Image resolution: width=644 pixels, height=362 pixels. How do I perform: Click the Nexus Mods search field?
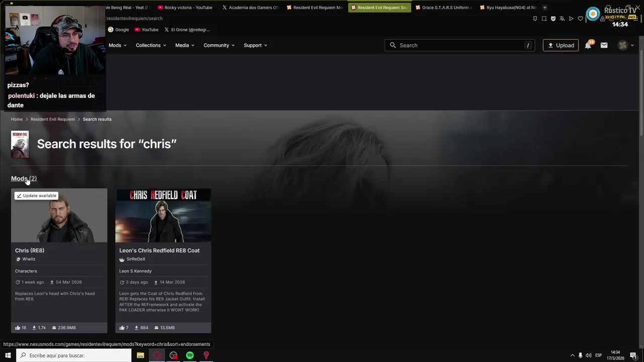click(459, 45)
